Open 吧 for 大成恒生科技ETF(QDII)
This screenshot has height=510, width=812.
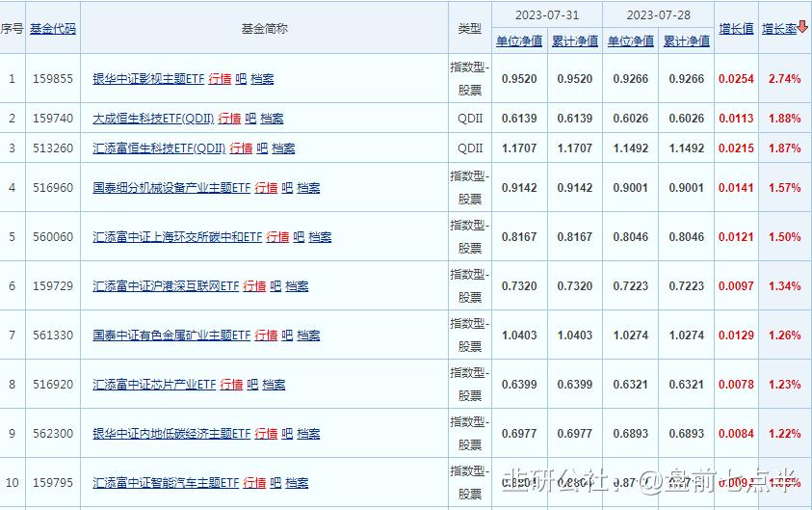(x=250, y=119)
